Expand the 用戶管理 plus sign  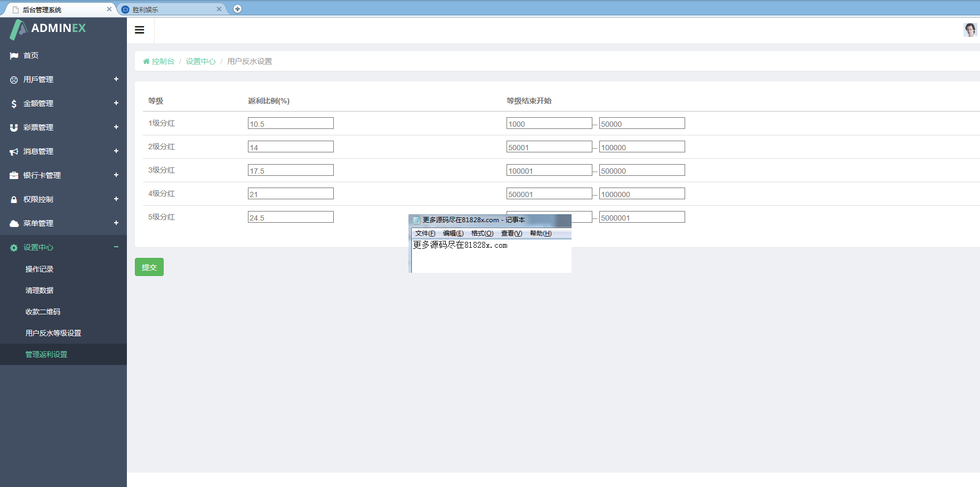pos(116,79)
